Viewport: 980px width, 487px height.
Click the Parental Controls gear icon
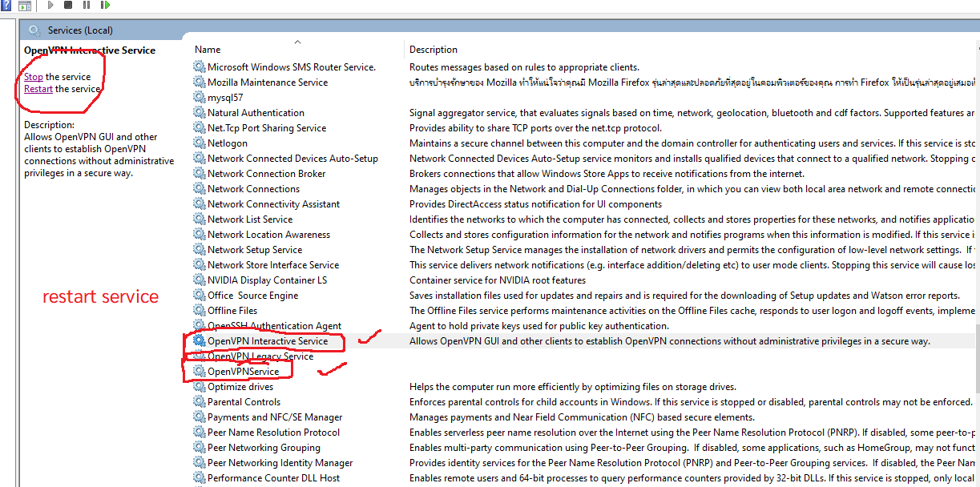200,402
